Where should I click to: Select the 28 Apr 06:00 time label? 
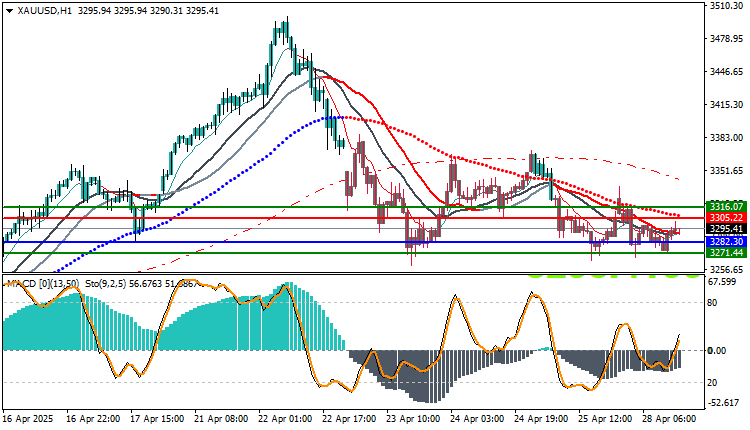click(x=670, y=419)
